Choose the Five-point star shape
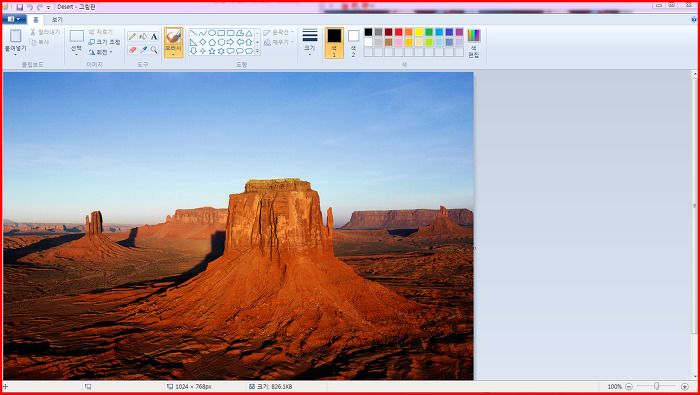Image resolution: width=700 pixels, height=395 pixels. click(x=212, y=51)
